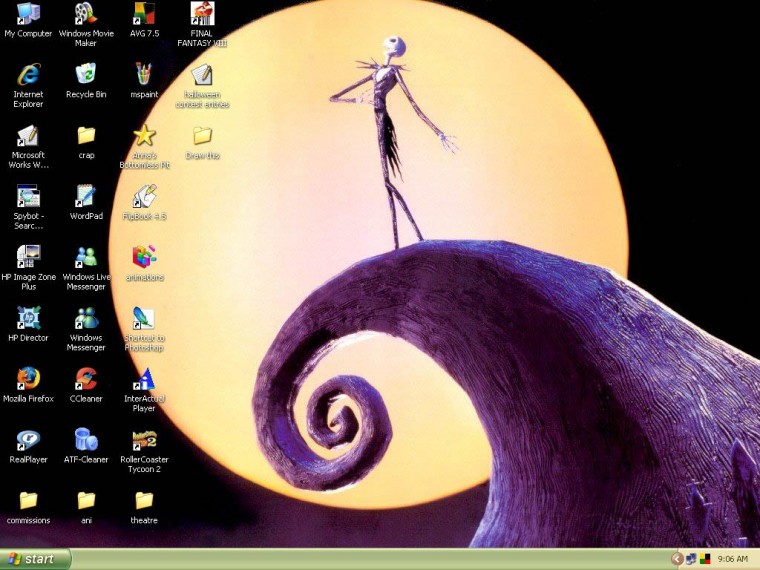Select the WordPad shortcut icon
The width and height of the screenshot is (760, 570).
point(86,197)
